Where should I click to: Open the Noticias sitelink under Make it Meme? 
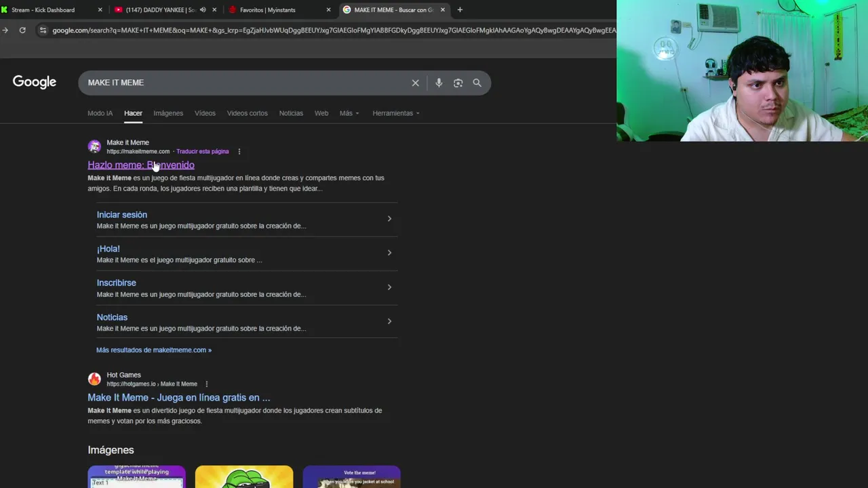click(x=112, y=317)
